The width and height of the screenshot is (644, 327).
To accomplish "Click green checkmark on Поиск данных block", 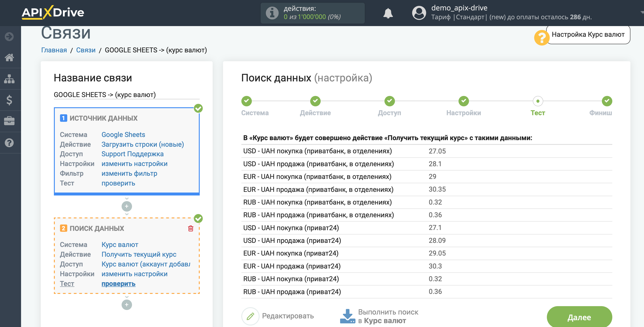I will click(198, 218).
